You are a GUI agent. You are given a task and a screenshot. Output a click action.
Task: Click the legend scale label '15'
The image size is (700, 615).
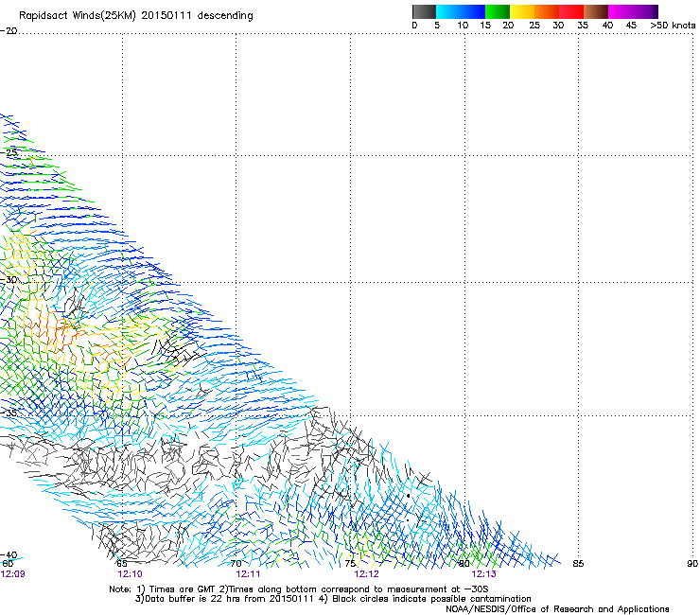pos(485,26)
